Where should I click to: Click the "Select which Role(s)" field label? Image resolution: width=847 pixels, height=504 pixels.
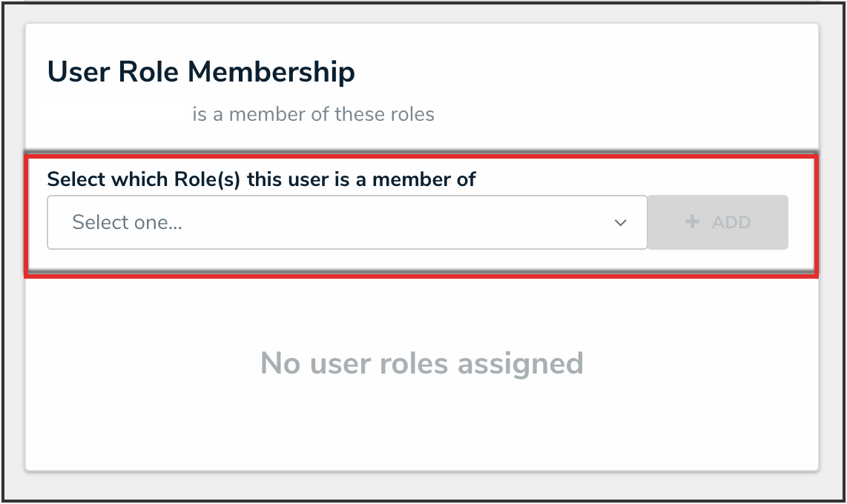point(261,179)
